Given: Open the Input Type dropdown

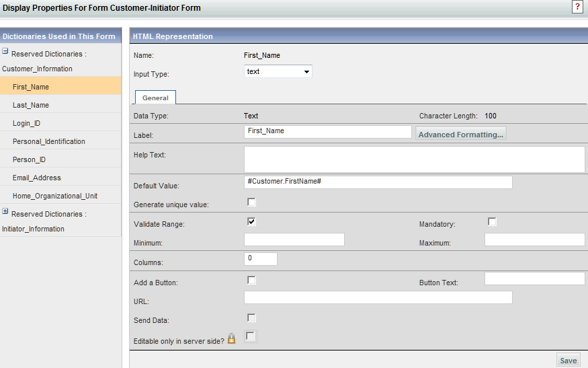Looking at the screenshot, I should 278,71.
